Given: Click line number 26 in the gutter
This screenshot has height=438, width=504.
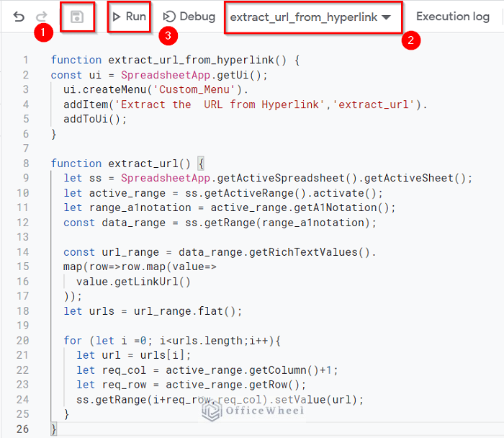Looking at the screenshot, I should 24,429.
